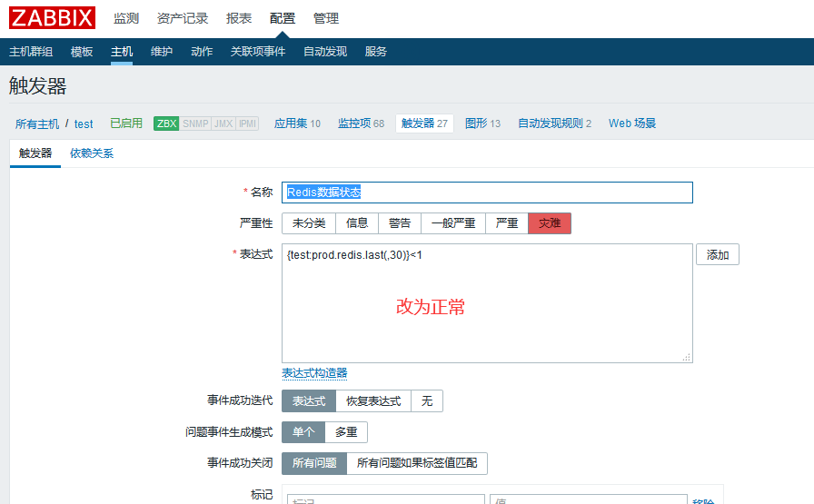This screenshot has height=504, width=814.
Task: Click the 添加 button beside expression
Action: (x=717, y=255)
